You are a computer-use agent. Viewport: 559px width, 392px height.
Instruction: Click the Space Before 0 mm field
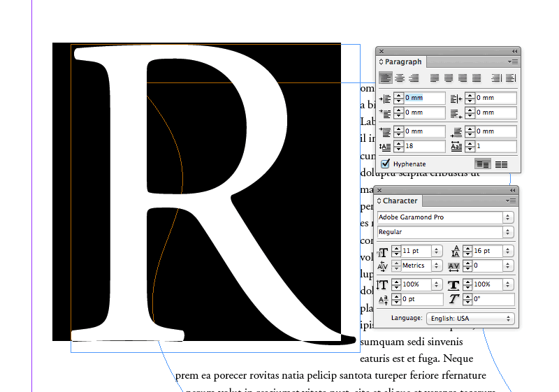point(424,131)
